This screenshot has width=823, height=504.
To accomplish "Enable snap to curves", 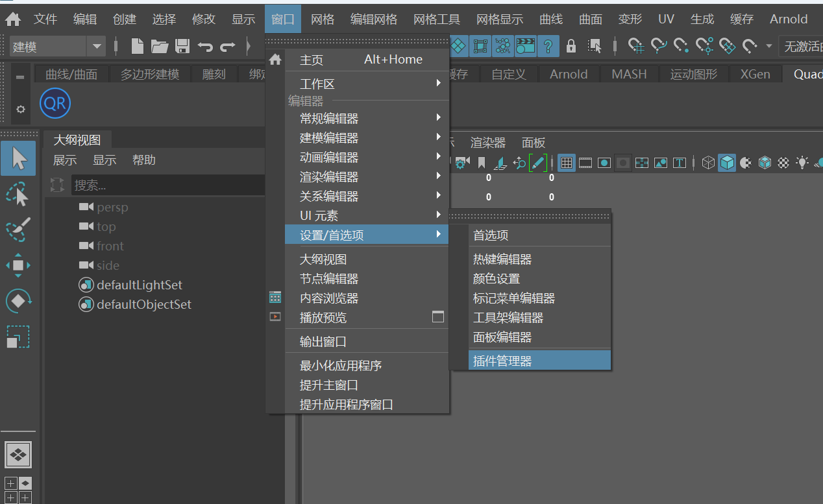I will coord(659,45).
